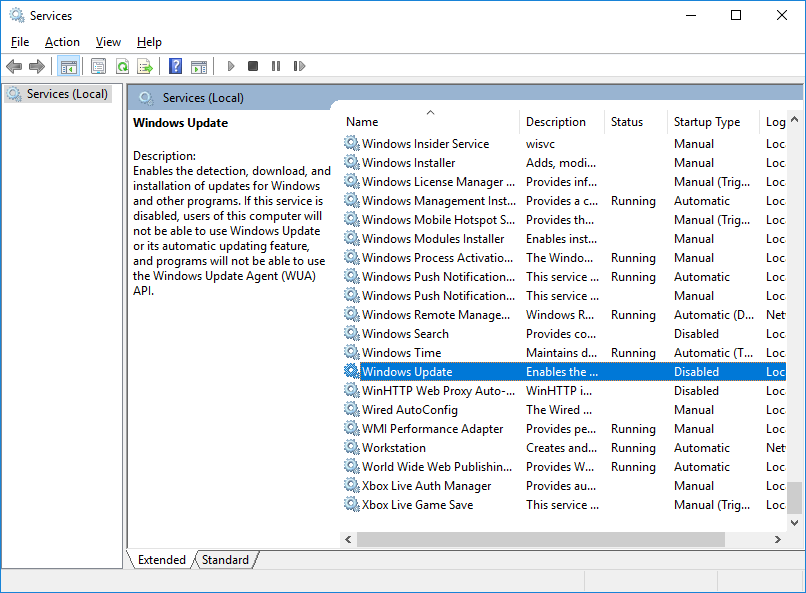Click 'Provides au...' description of Xbox Live Auth

(x=561, y=486)
